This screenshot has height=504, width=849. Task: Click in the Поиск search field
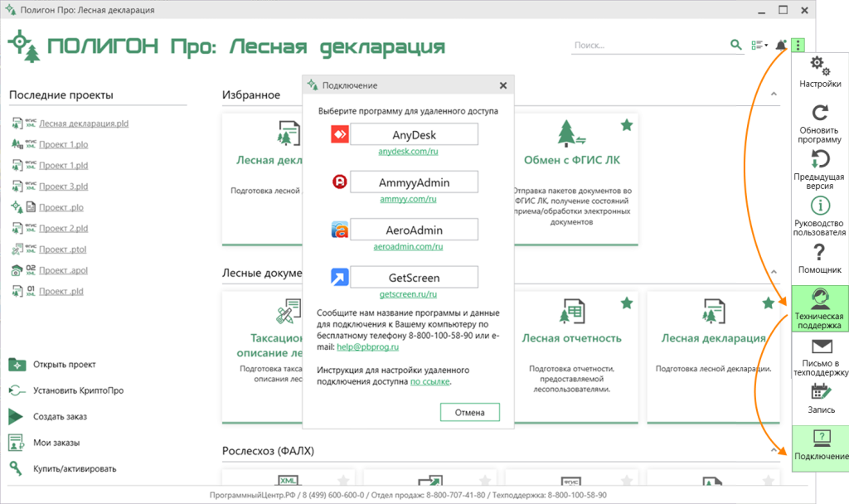click(x=647, y=45)
